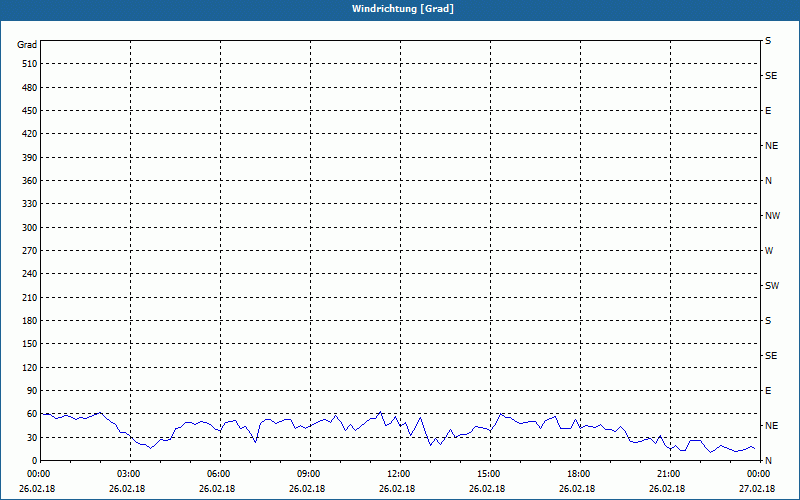Select the 26.02.18 date under 03:00
Screen dimensions: 800x500
tap(127, 489)
